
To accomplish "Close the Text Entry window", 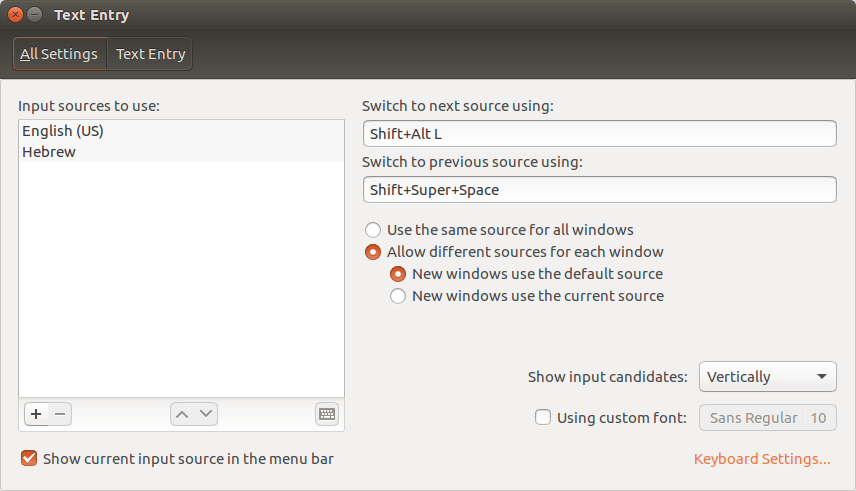I will (15, 15).
